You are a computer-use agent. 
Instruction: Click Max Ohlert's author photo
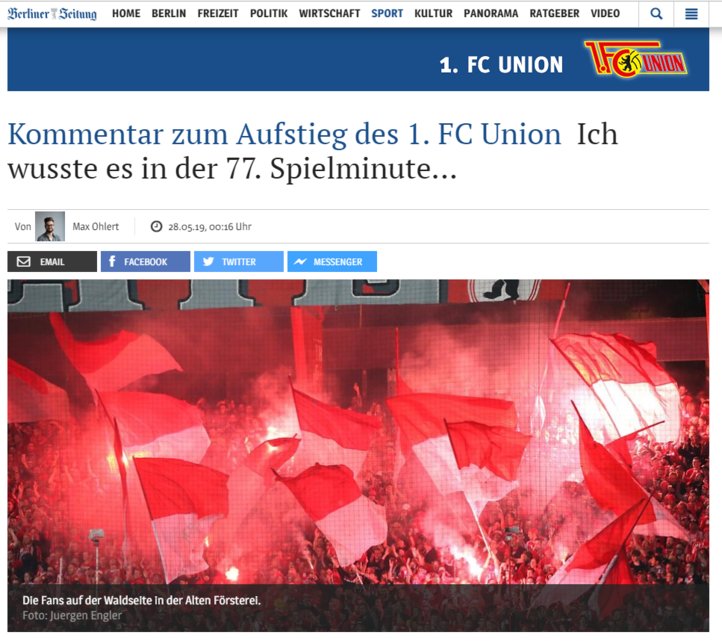tap(50, 226)
